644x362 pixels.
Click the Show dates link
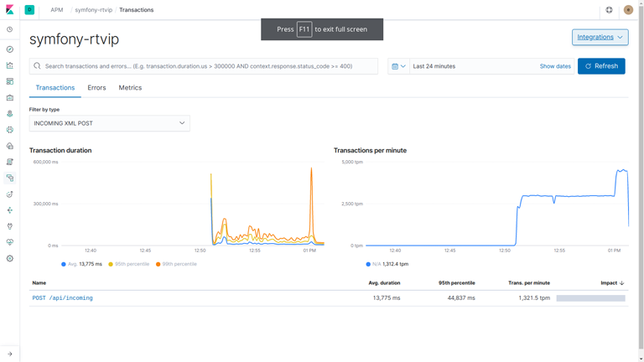(x=555, y=66)
